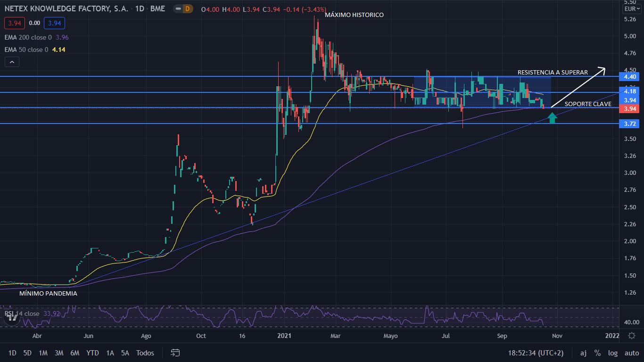Toggle the auto scale option
The image size is (644, 362).
pyautogui.click(x=632, y=353)
